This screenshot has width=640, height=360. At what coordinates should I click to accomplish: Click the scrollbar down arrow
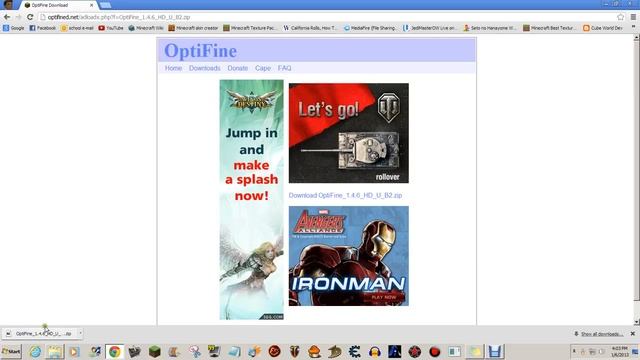click(636, 322)
